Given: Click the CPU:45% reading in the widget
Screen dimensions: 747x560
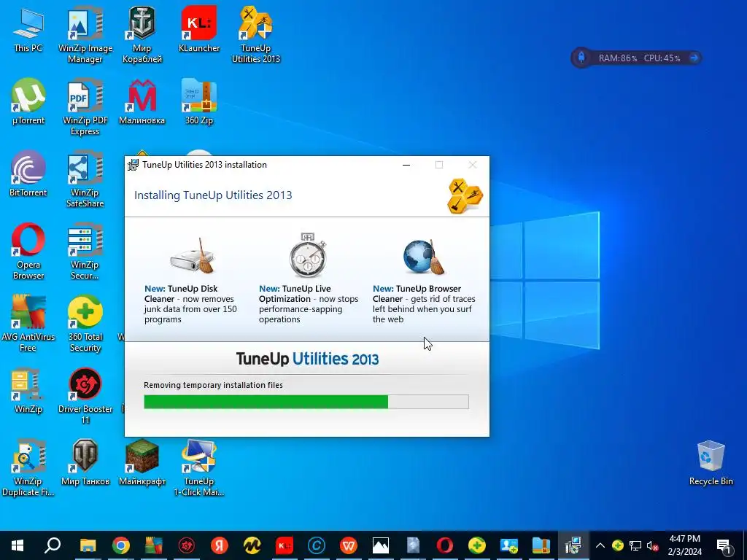Looking at the screenshot, I should point(662,58).
